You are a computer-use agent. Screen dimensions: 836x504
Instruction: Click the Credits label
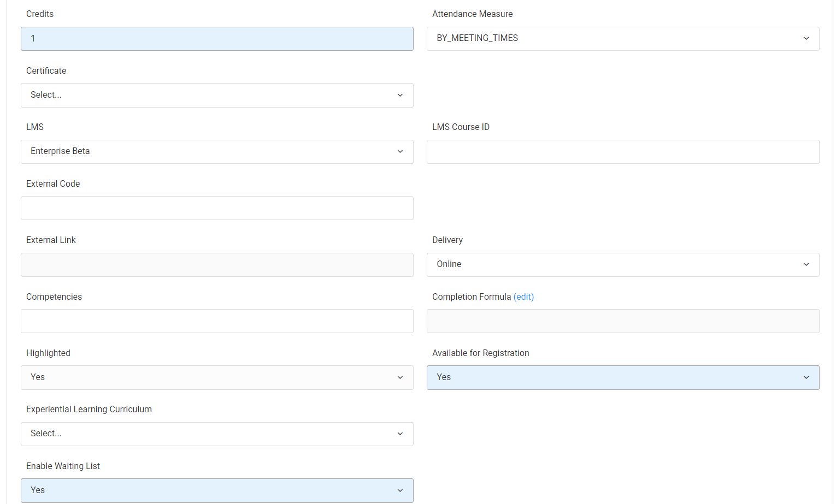pyautogui.click(x=40, y=14)
